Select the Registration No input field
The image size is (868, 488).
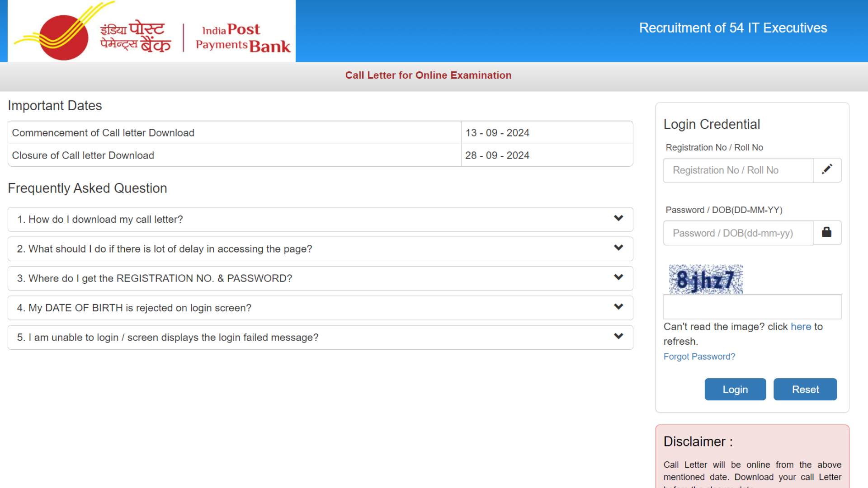(739, 170)
